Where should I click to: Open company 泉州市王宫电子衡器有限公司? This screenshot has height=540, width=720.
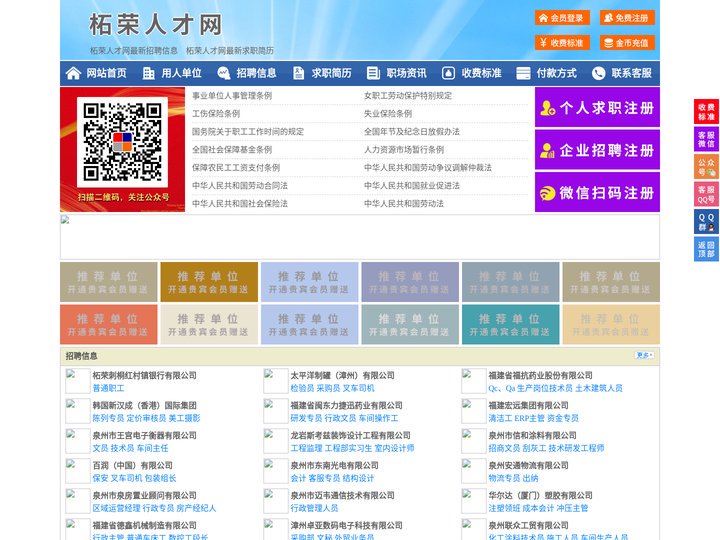tap(144, 435)
